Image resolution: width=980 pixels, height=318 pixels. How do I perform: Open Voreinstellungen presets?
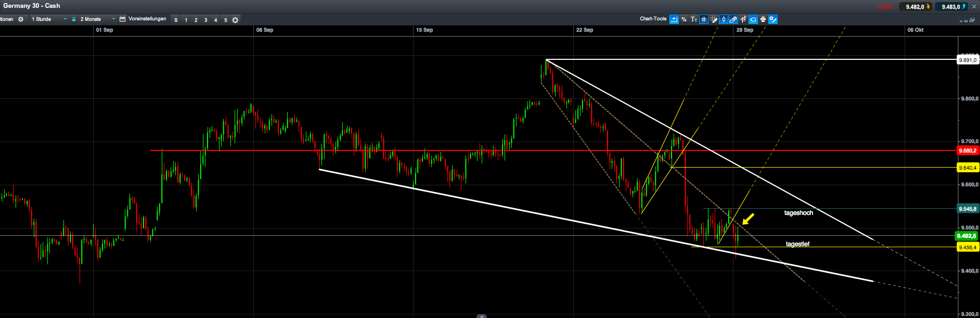pyautogui.click(x=147, y=19)
